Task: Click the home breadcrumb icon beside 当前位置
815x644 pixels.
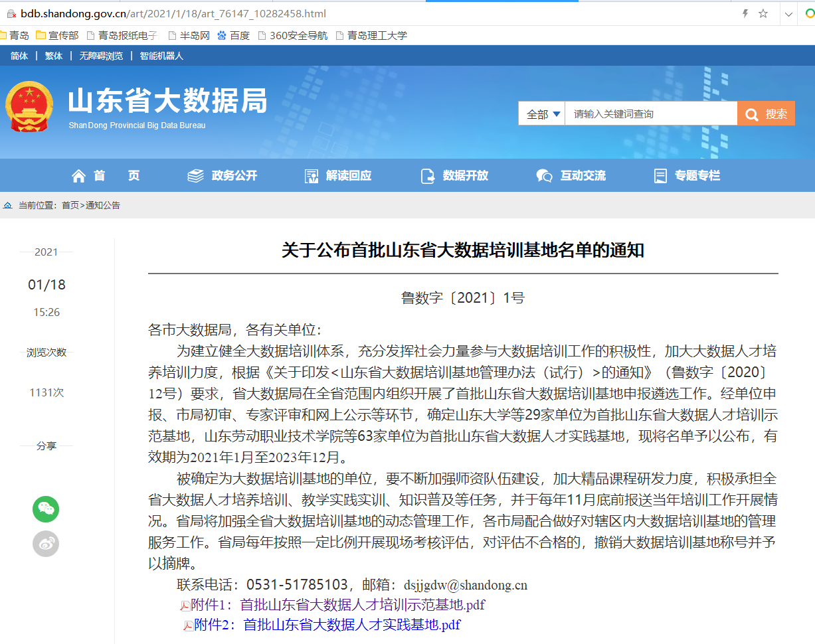Action: [8, 206]
